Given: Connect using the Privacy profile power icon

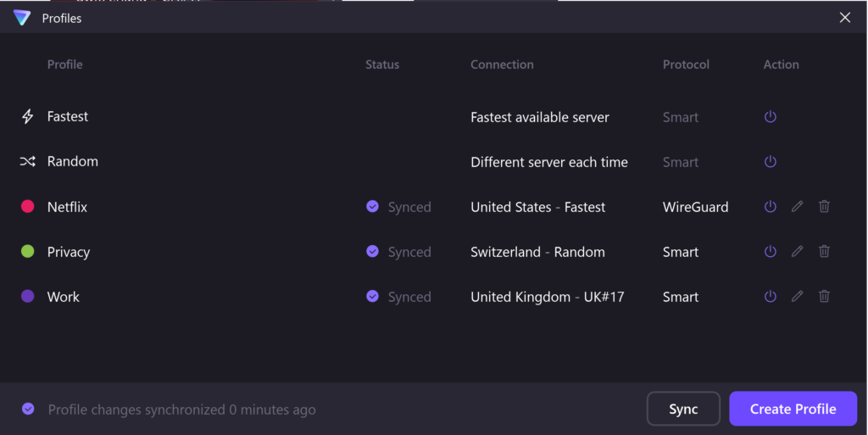Looking at the screenshot, I should [x=770, y=251].
